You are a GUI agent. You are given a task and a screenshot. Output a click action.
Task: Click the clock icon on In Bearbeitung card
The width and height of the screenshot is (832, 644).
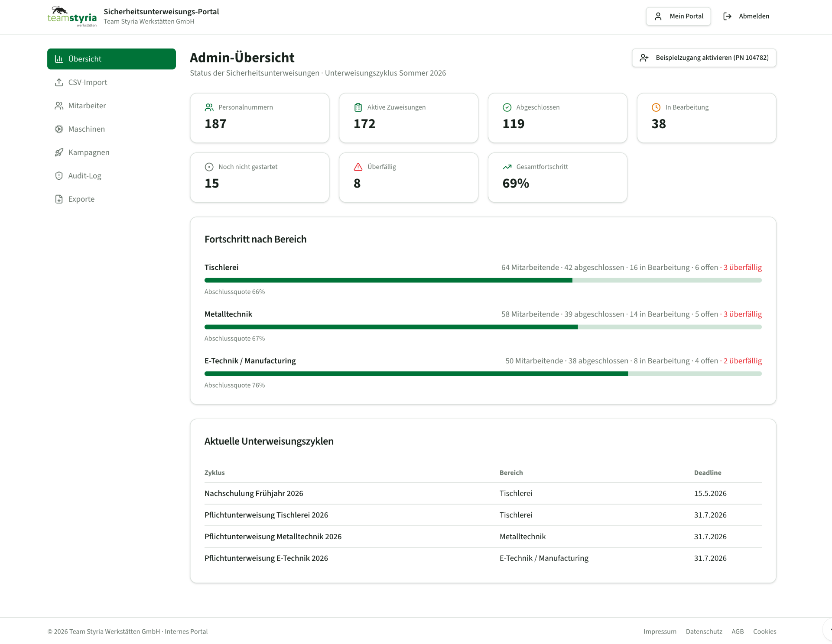656,107
